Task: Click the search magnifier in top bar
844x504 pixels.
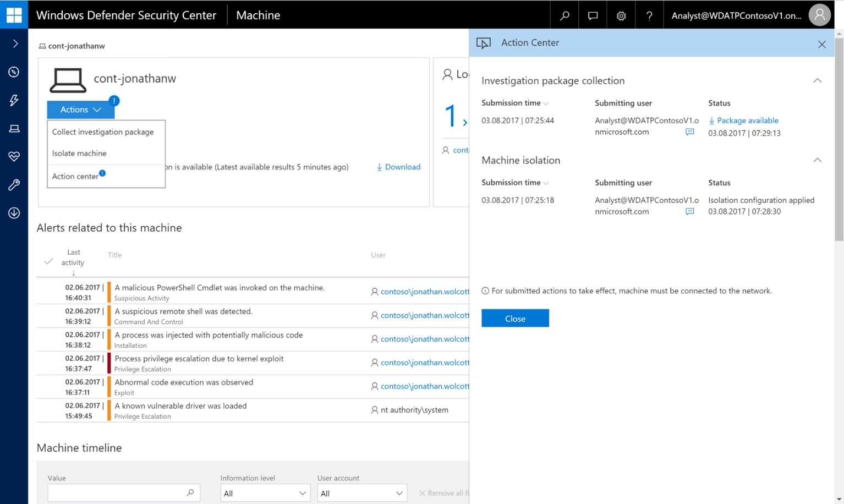Action: (x=565, y=15)
